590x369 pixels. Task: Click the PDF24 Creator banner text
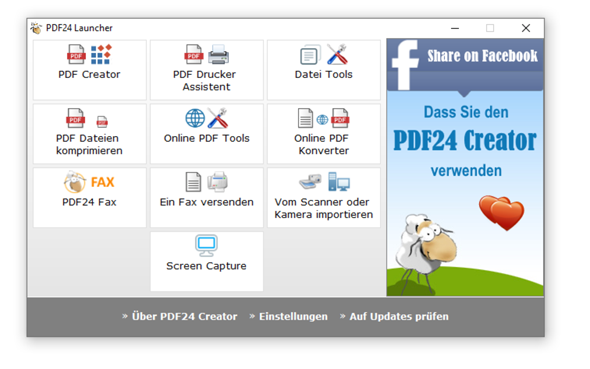click(465, 140)
